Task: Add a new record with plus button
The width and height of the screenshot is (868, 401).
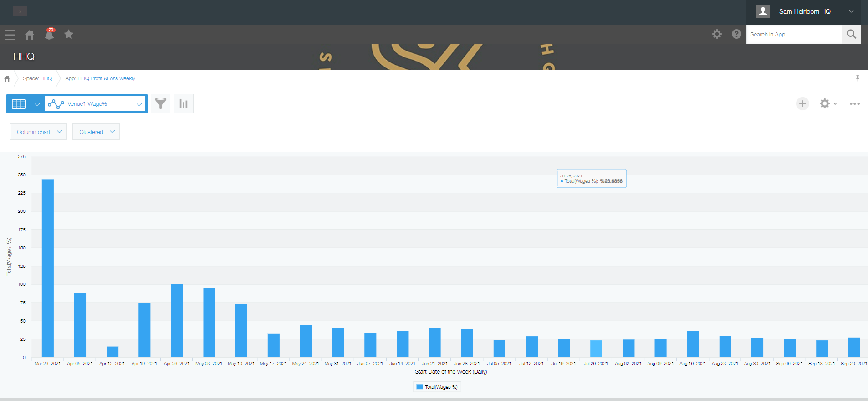Action: tap(802, 103)
